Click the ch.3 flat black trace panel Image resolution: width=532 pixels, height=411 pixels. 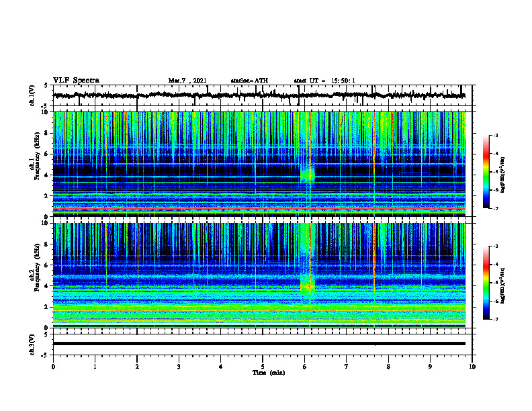click(263, 345)
